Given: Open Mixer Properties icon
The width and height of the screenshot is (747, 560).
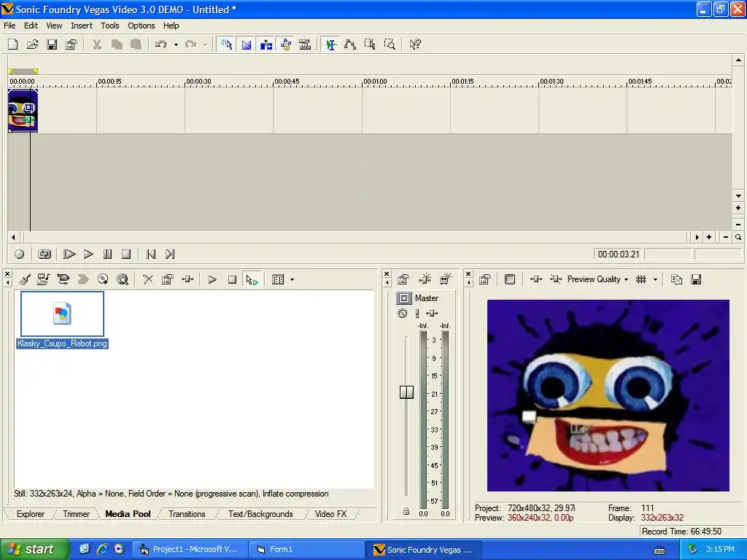Looking at the screenshot, I should [403, 279].
